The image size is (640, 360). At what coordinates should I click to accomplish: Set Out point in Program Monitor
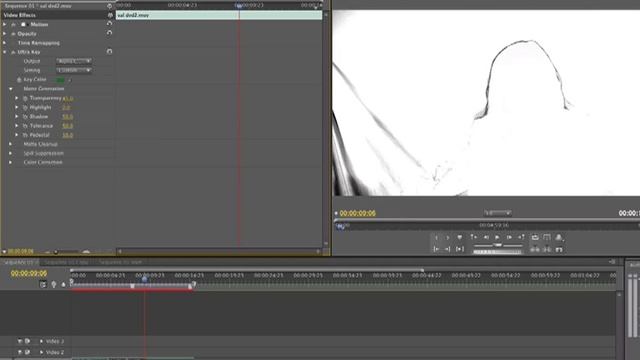(x=448, y=237)
